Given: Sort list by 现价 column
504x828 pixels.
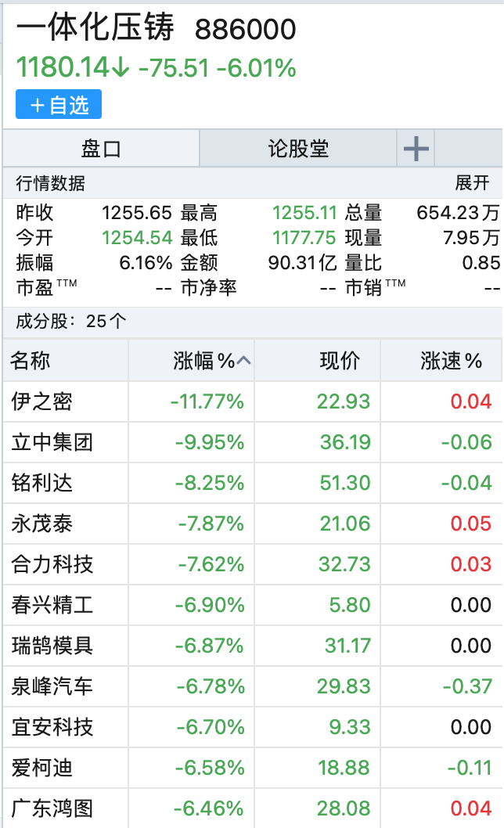Looking at the screenshot, I should tap(340, 361).
